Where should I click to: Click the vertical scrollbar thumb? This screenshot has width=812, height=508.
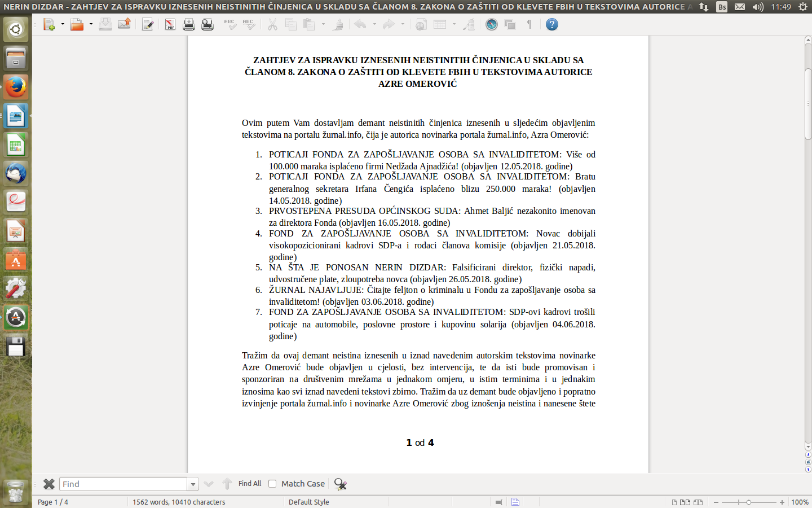pos(808,103)
